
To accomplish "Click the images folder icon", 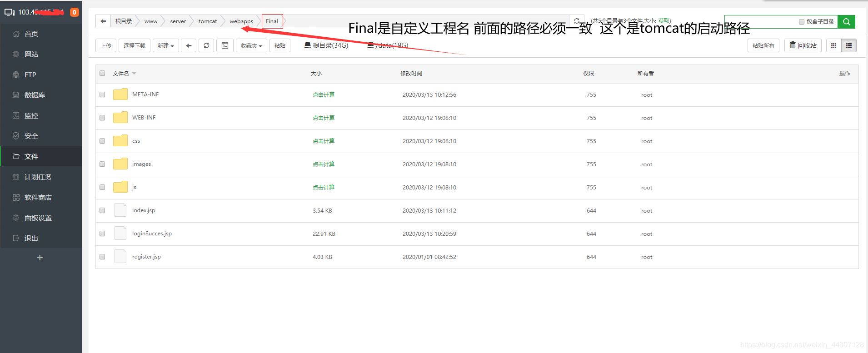I will [120, 164].
